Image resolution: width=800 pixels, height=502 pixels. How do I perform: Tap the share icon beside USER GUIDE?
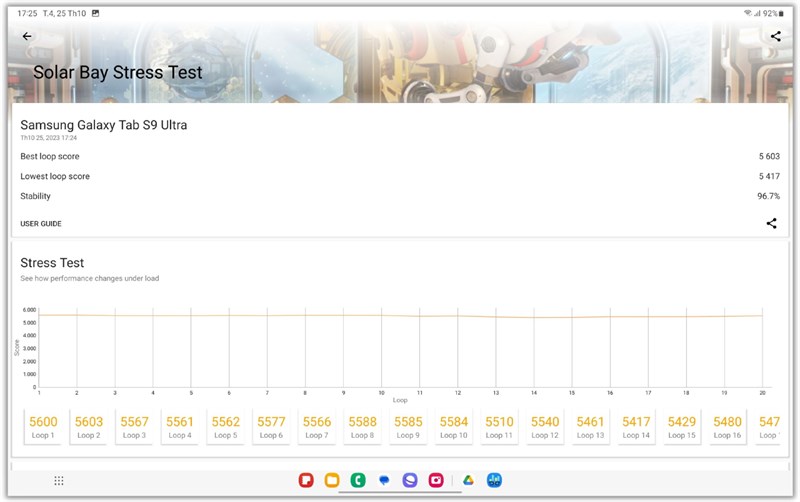(x=771, y=223)
